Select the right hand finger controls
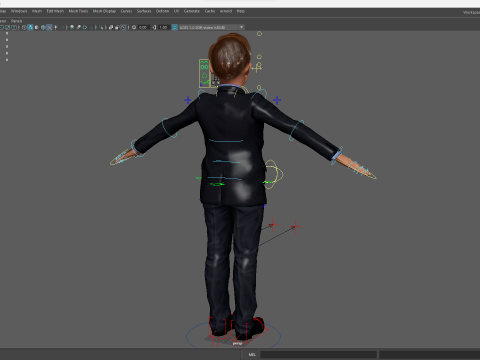 pyautogui.click(x=362, y=170)
